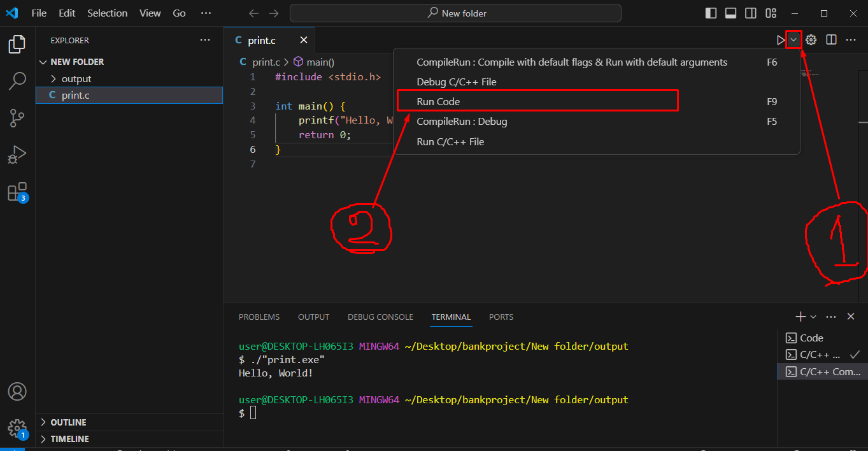Open the Source Control icon
The image size is (868, 451).
[x=17, y=118]
